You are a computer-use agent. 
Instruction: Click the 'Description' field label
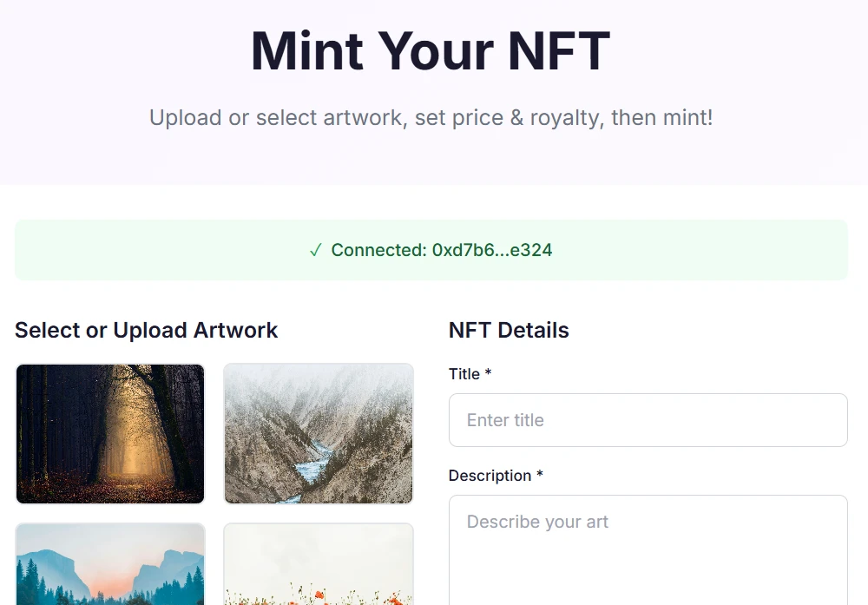pyautogui.click(x=490, y=476)
